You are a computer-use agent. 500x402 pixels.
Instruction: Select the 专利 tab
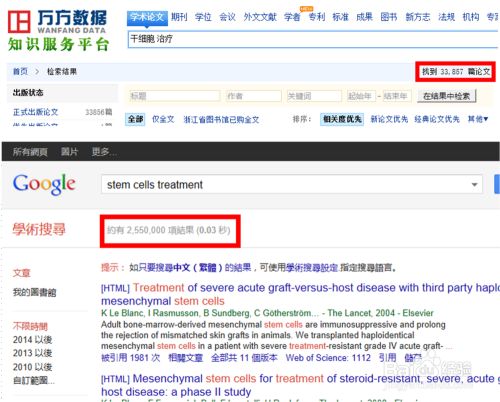317,17
